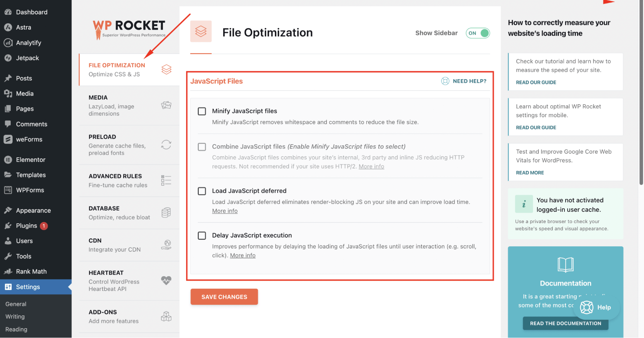Open the Media tab in WP Rocket
Screen dimensions: 644x338
(x=129, y=106)
